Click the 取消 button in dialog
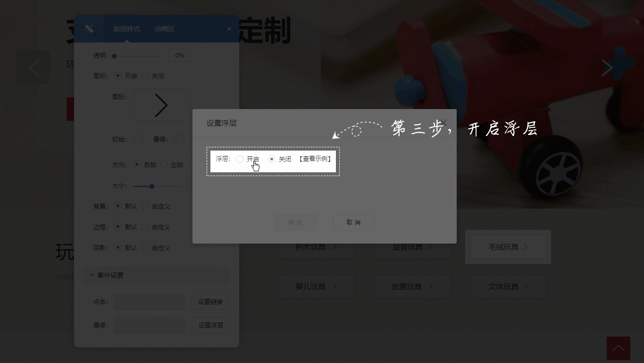Screen dimensions: 644x363 353,222
